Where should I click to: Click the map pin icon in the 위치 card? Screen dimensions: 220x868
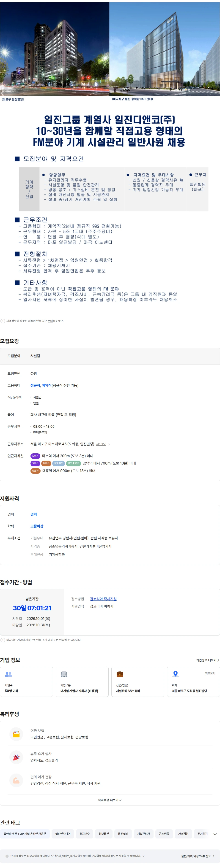coord(176,674)
